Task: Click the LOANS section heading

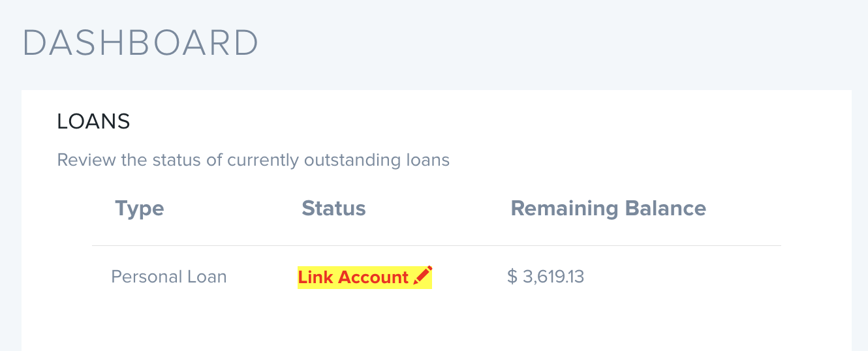Action: [x=93, y=121]
